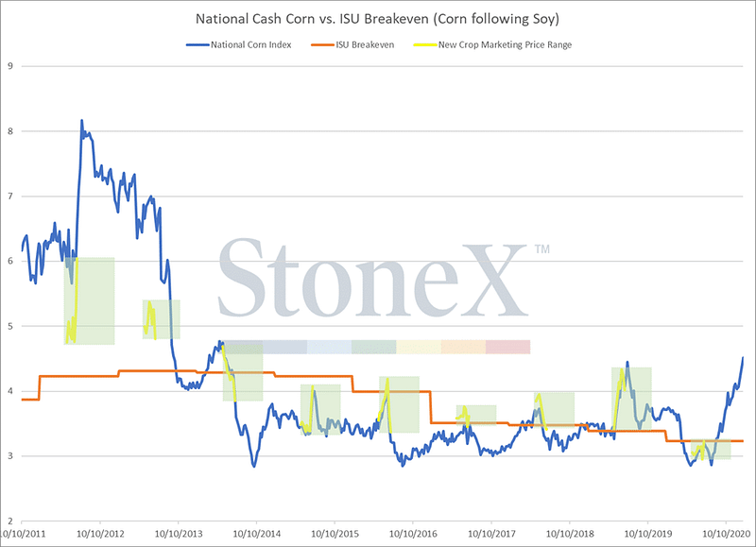The width and height of the screenshot is (756, 547).
Task: Click y-axis label 8
Action: pos(10,131)
